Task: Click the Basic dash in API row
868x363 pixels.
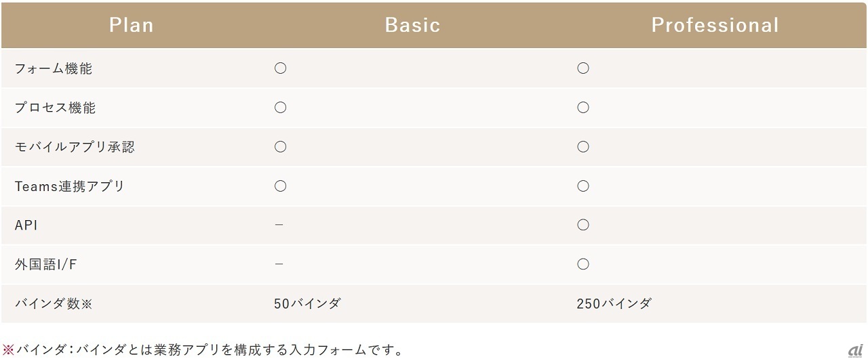Action: pyautogui.click(x=279, y=225)
